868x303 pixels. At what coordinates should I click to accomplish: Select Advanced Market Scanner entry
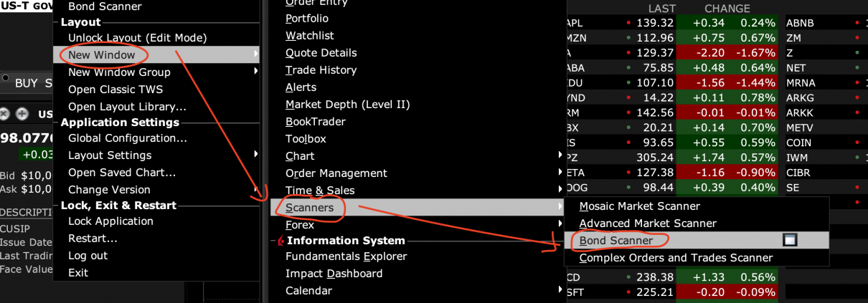(647, 223)
